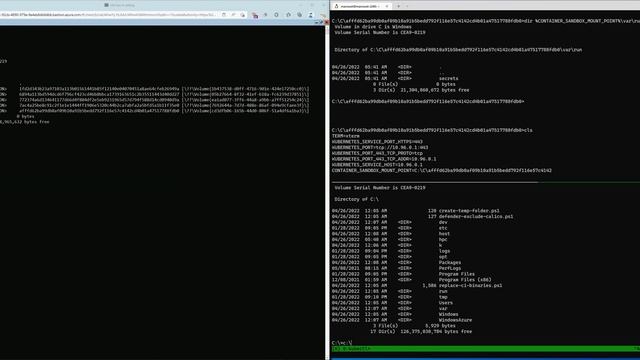The width and height of the screenshot is (640, 360).
Task: Click the 'CONTAINER_SANDBOX_MOUNT_POINT' environment line
Action: coord(442,171)
